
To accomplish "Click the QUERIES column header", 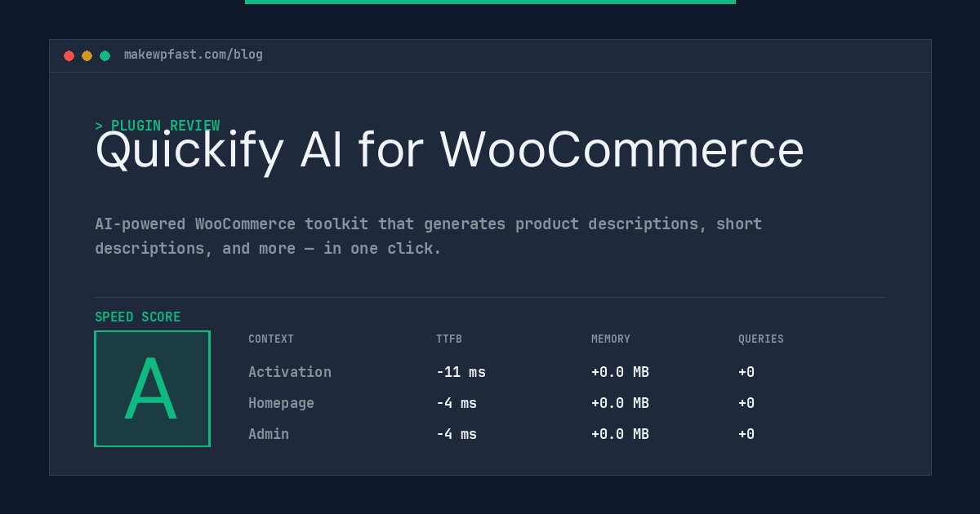I will click(x=761, y=339).
